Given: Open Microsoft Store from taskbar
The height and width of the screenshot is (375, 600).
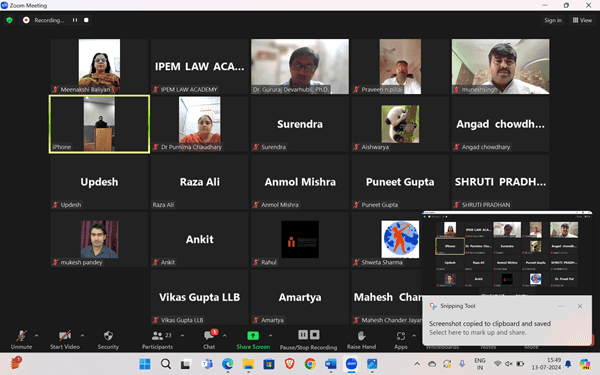Looking at the screenshot, I should pyautogui.click(x=269, y=364).
